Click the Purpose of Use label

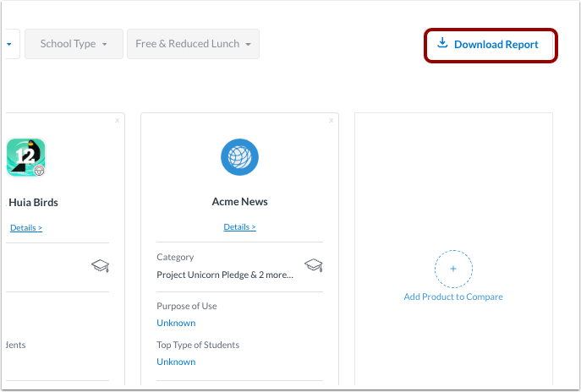coord(187,306)
